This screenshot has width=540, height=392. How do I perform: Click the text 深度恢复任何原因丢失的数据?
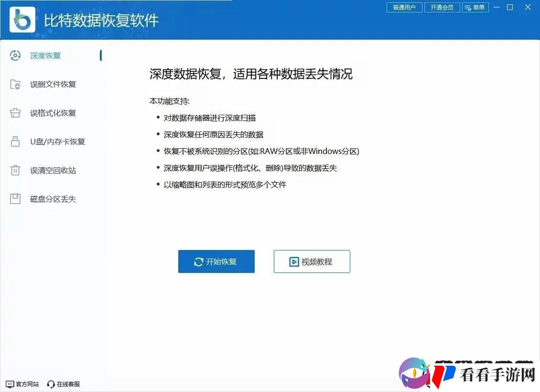click(x=214, y=134)
